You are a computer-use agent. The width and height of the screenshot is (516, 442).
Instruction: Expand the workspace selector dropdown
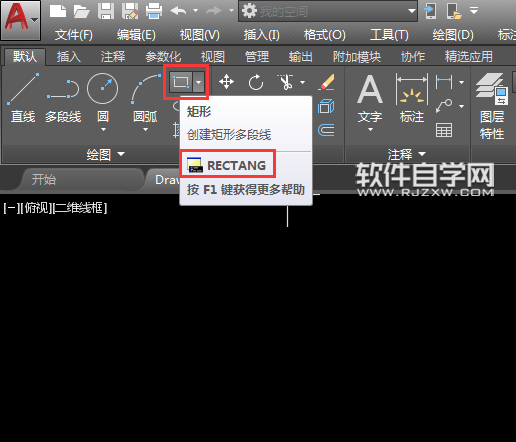(412, 11)
